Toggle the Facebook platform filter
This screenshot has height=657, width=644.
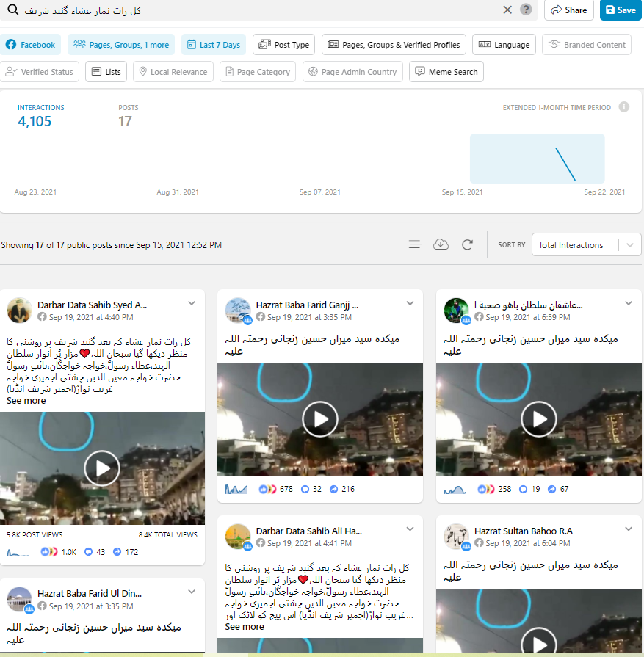(31, 45)
